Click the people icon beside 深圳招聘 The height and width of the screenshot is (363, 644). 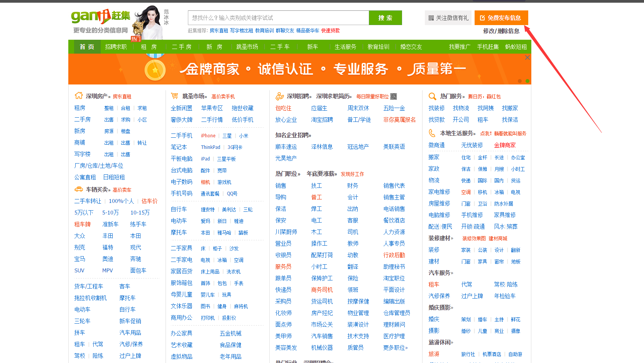280,96
